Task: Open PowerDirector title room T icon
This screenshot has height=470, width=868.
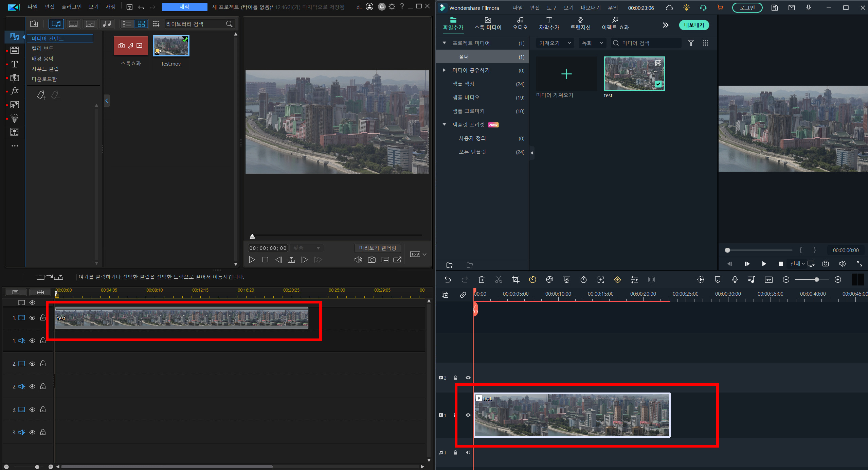Action: pos(15,64)
